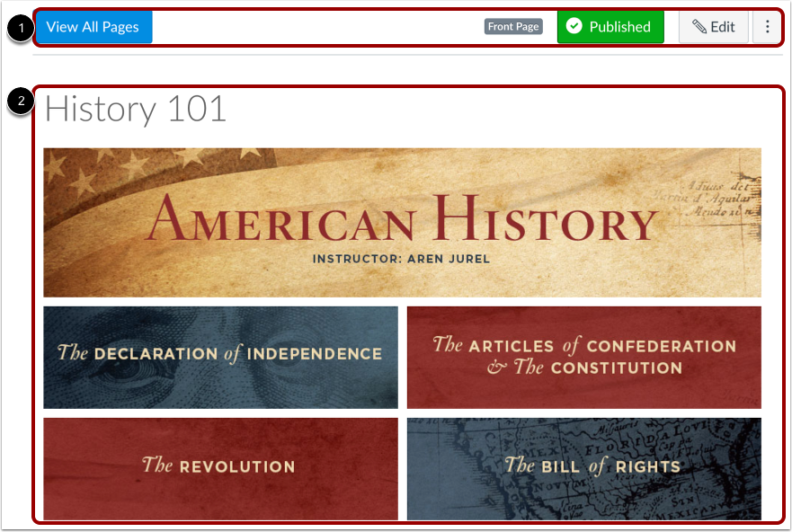Image resolution: width=792 pixels, height=532 pixels.
Task: Click the word Constitution in red tile
Action: (616, 368)
